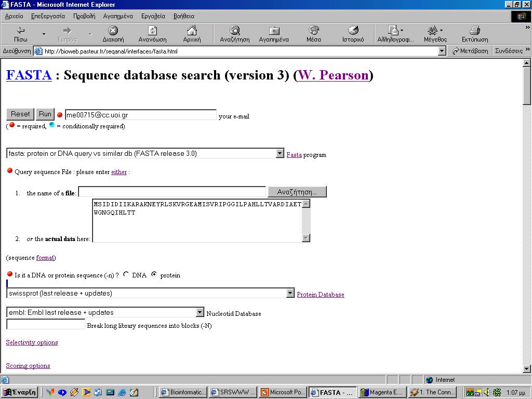Switch to the 1. The Conn... taskbar window
The image size is (532, 399).
[x=433, y=392]
